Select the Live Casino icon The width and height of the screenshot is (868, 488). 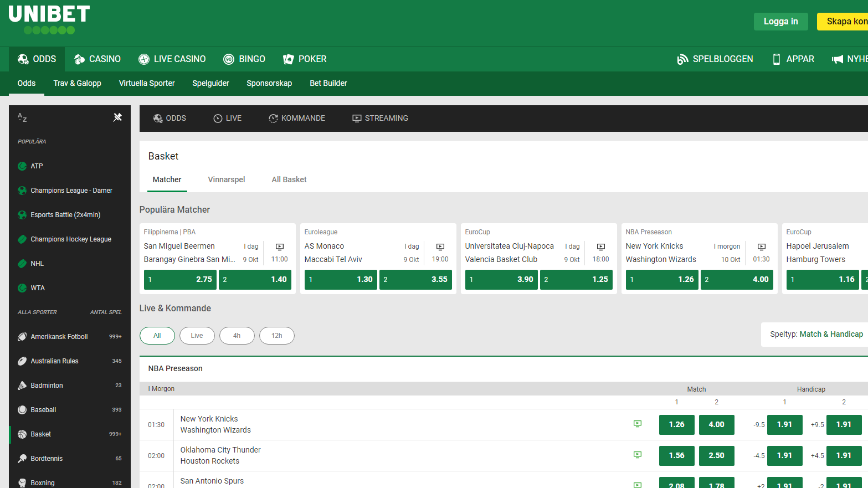tap(143, 59)
